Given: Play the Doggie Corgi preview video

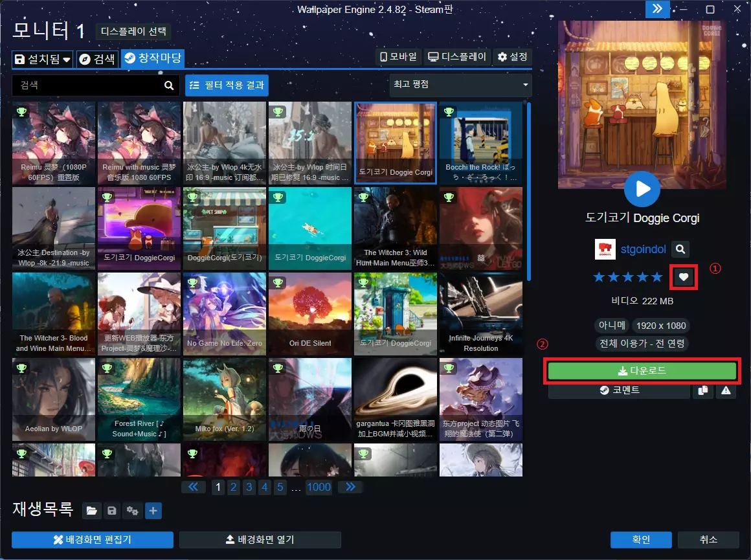Looking at the screenshot, I should 642,189.
